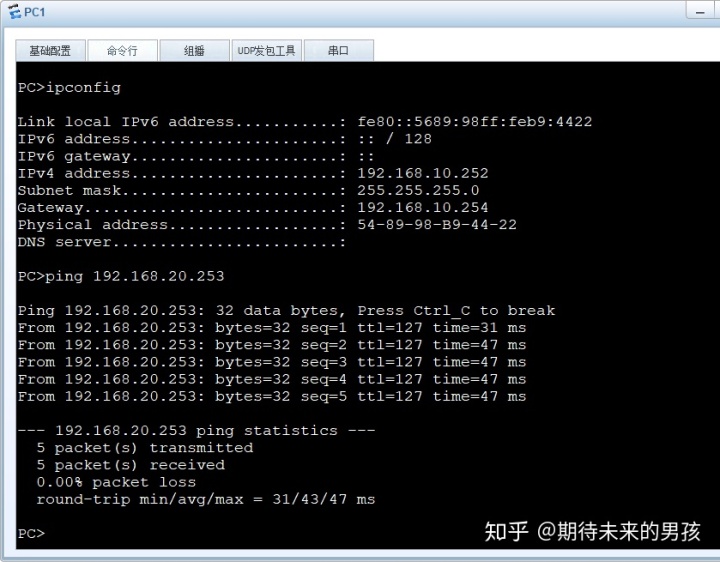
Task: Click the '5 packet(s) transmitted' line
Action: tap(145, 448)
